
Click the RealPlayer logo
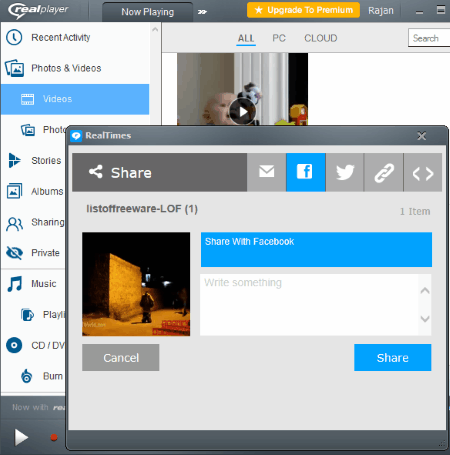[38, 10]
